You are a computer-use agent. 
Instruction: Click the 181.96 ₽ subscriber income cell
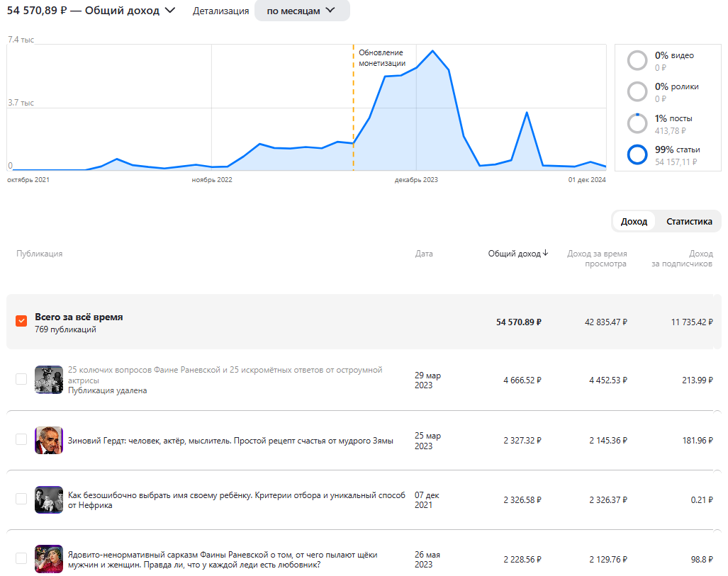(x=698, y=441)
